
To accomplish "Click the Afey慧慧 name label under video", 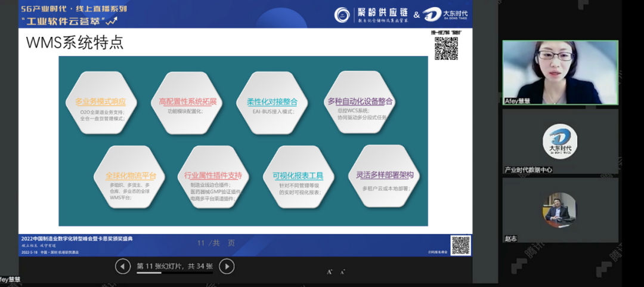I will pyautogui.click(x=516, y=101).
